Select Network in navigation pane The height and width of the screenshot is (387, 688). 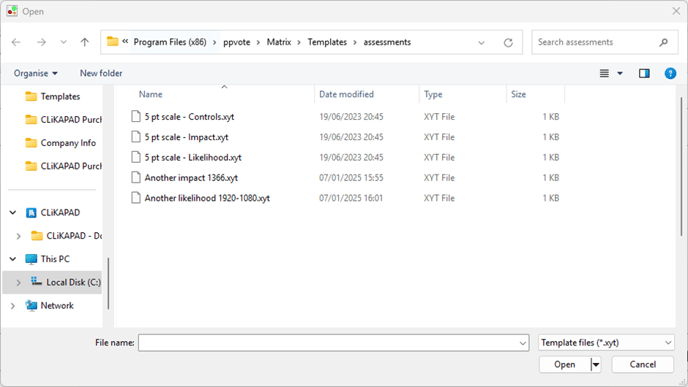tap(57, 306)
